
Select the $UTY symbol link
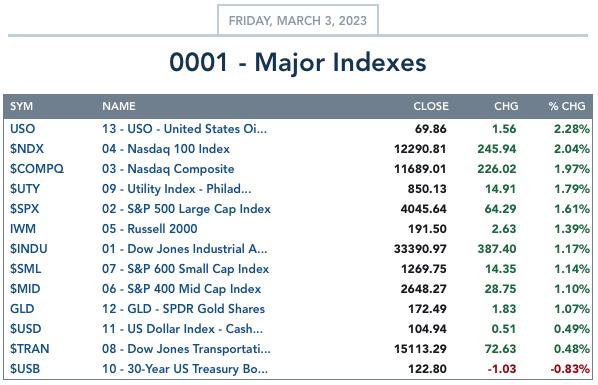[x=25, y=188]
